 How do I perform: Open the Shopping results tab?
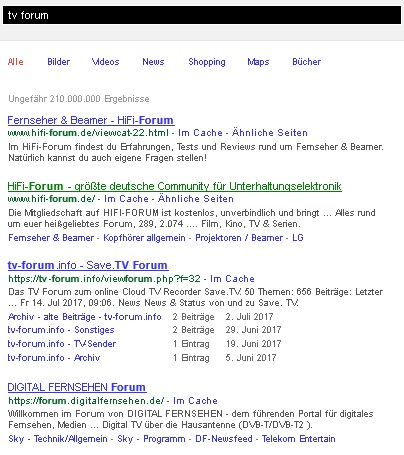point(207,62)
